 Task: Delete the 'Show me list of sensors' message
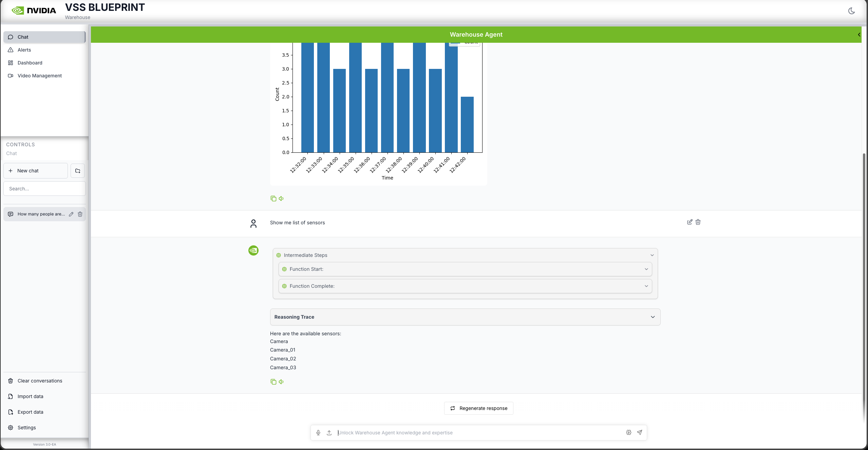(x=698, y=222)
